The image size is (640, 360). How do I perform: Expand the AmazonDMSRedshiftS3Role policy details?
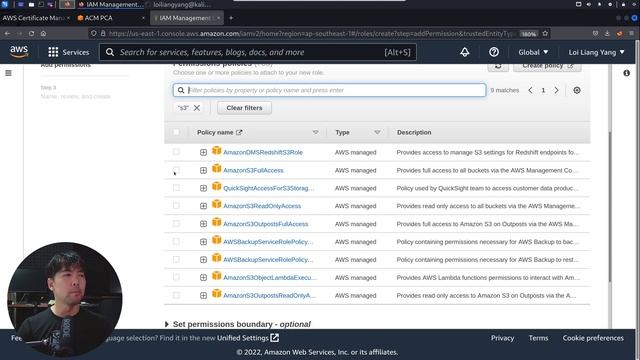tap(203, 152)
